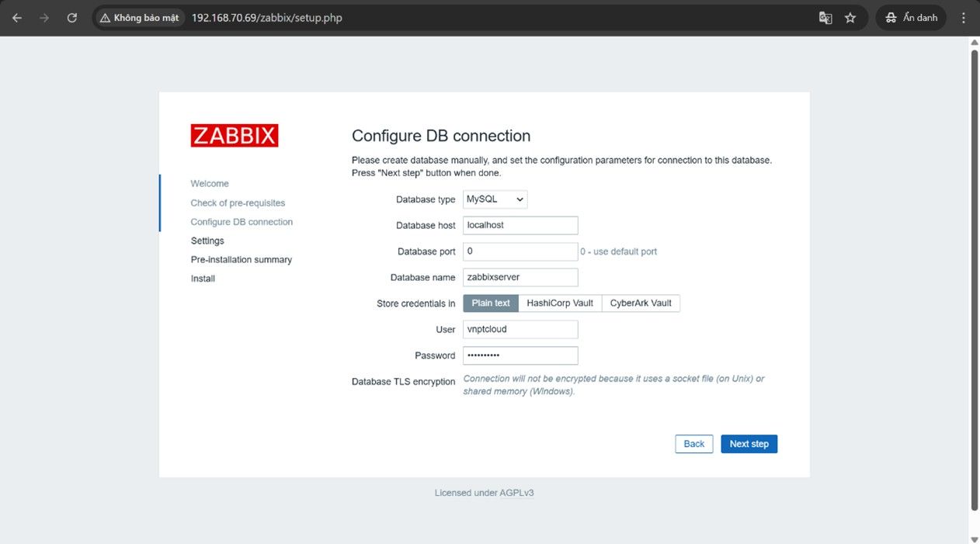Click the translate page icon
This screenshot has height=544, width=980.
(825, 18)
